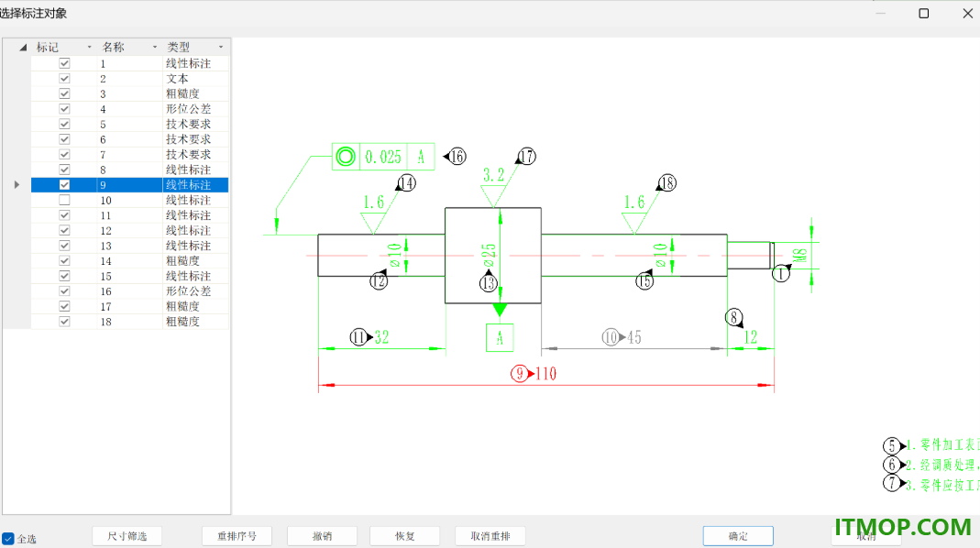Select row 11 线性标注 cell

(x=195, y=215)
